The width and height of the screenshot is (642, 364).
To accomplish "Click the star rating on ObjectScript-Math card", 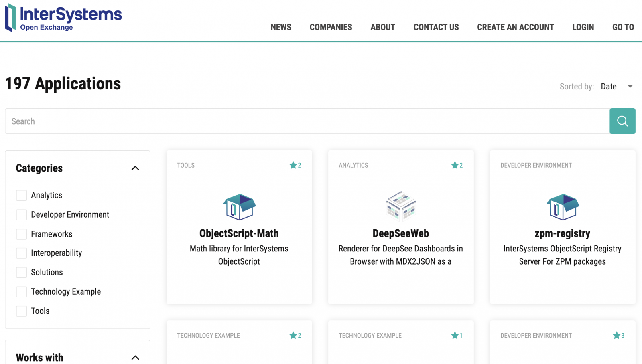I will [x=295, y=165].
